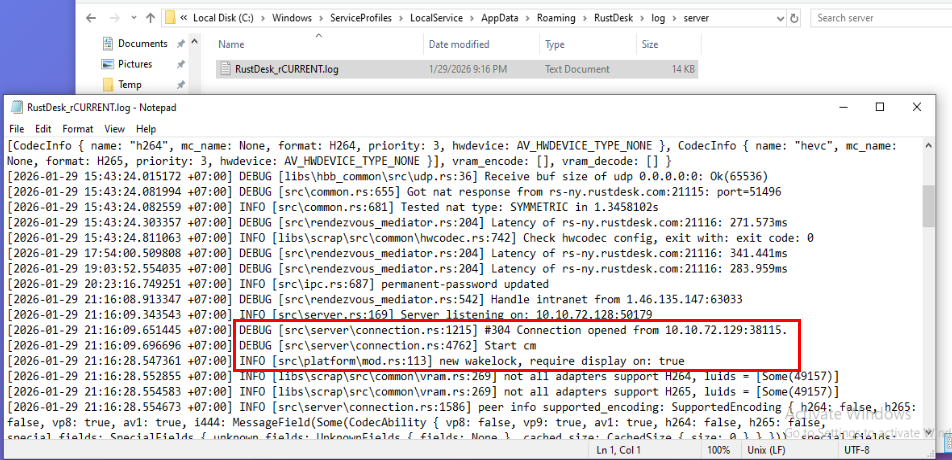Viewport: 952px width, 460px height.
Task: Select LocalService in the address path
Action: tap(436, 18)
